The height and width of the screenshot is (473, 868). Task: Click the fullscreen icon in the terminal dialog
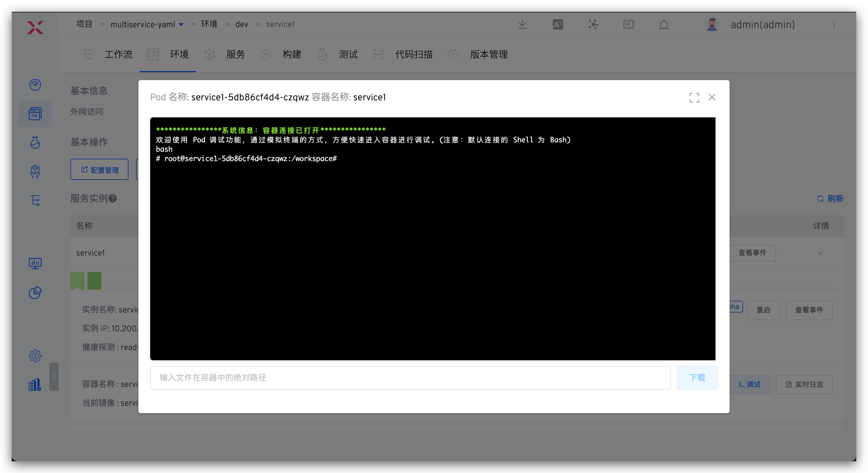[x=694, y=98]
